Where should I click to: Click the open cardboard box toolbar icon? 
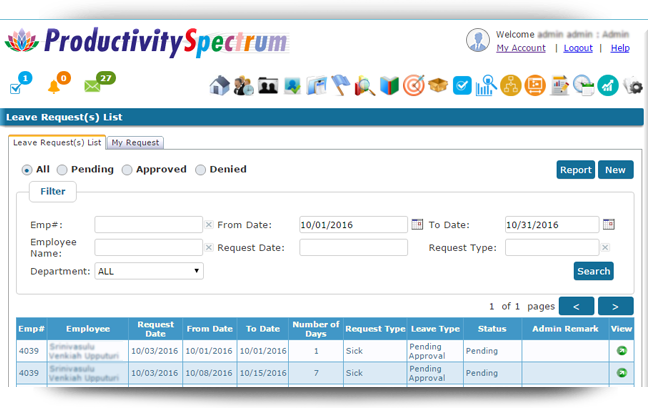(437, 86)
